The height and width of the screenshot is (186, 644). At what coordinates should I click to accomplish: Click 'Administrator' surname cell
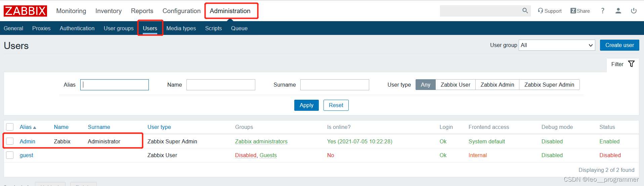tap(104, 141)
